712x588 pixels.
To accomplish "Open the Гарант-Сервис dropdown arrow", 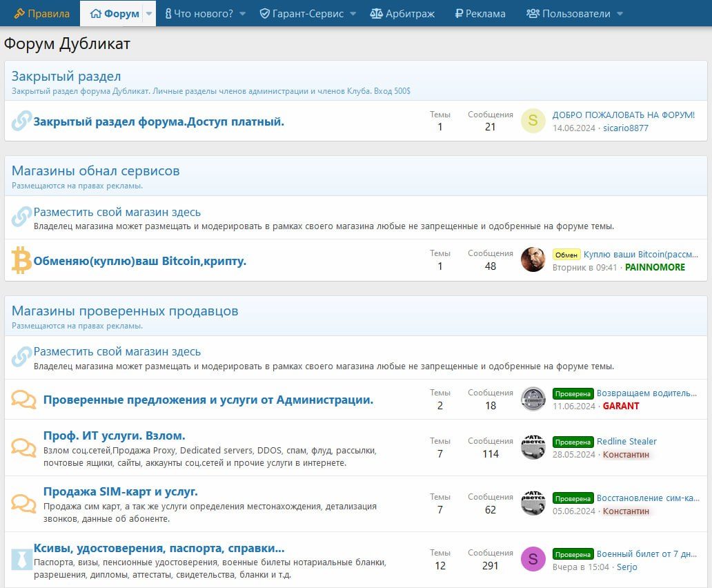I will click(x=353, y=14).
